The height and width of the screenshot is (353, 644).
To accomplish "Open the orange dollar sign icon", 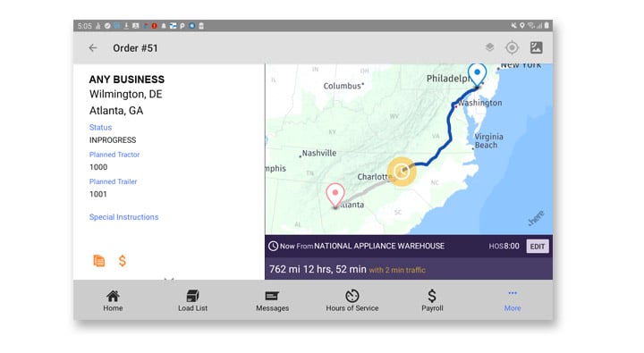I will coord(122,261).
